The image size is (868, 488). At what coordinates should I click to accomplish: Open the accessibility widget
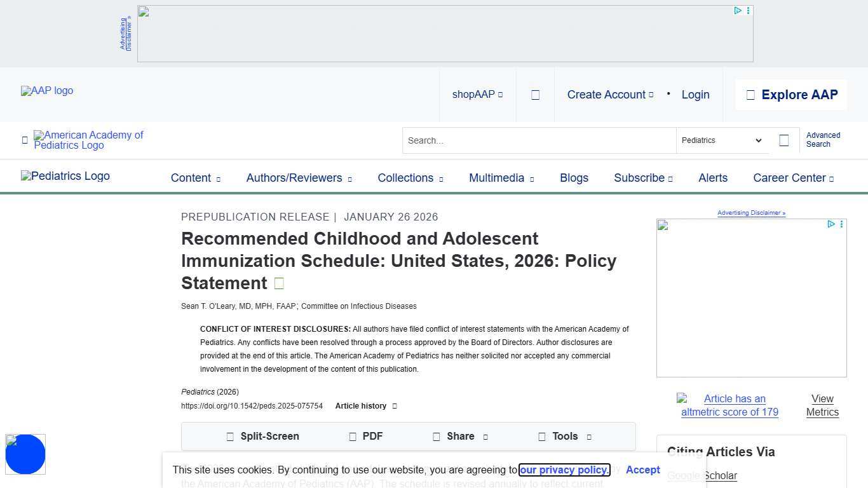[x=25, y=454]
